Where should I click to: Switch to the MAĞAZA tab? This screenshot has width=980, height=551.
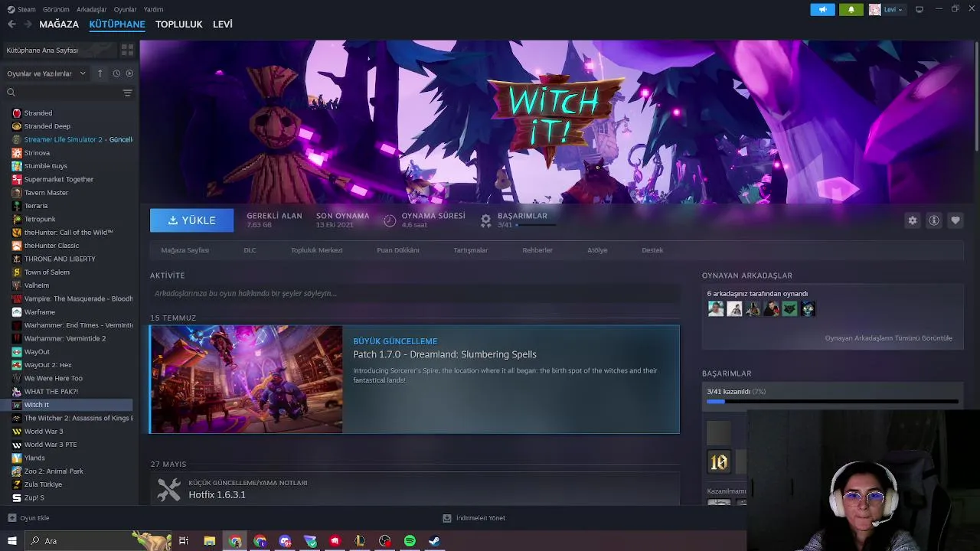point(59,24)
